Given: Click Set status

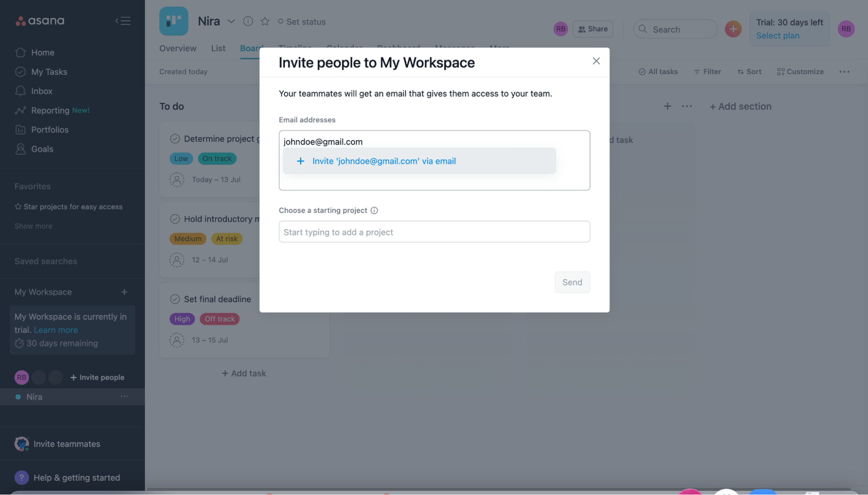Looking at the screenshot, I should 302,22.
